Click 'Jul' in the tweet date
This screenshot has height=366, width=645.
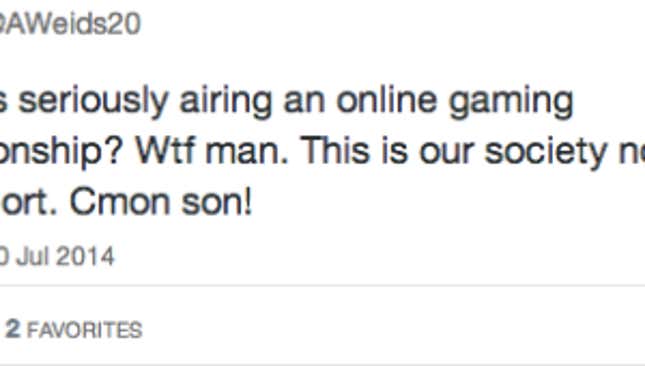(32, 256)
